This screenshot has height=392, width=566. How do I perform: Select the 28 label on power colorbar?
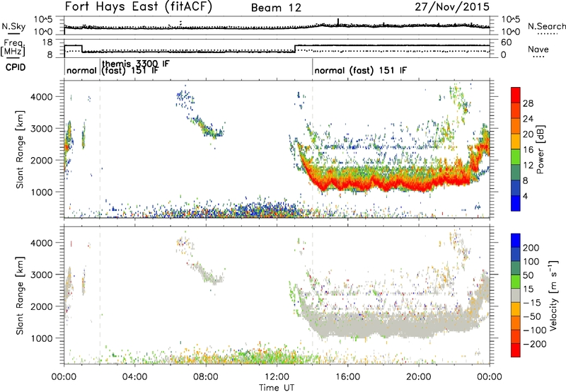point(528,103)
